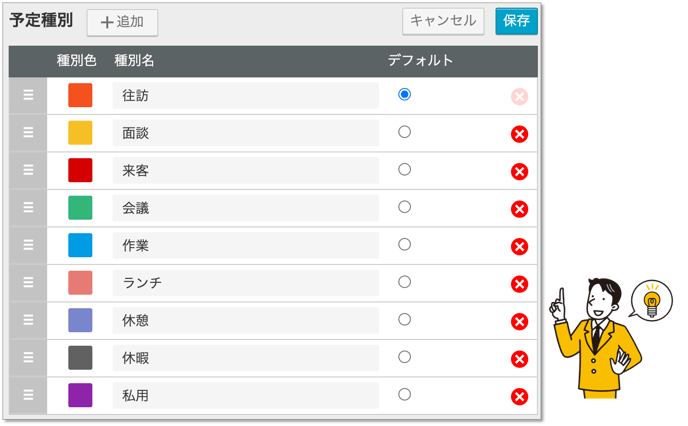
Task: Click the キャンセル button
Action: coord(443,21)
